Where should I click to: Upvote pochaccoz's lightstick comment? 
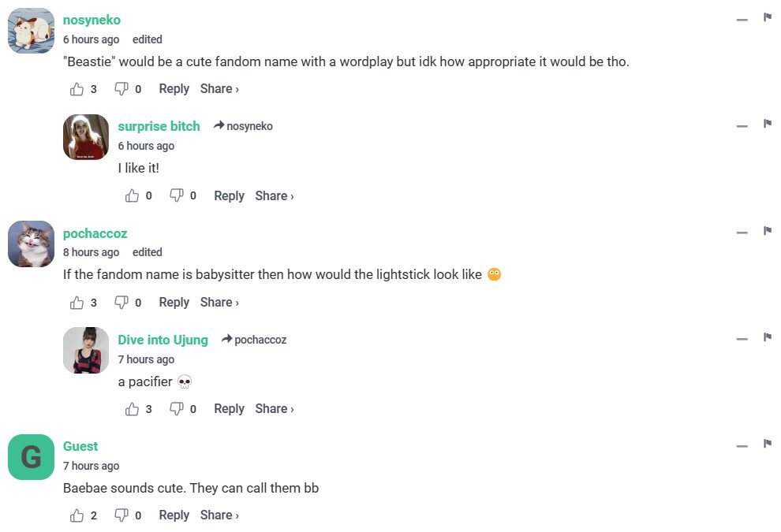tap(77, 303)
